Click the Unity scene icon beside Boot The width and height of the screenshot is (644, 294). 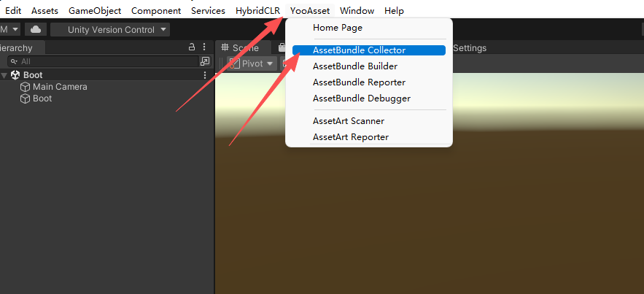(x=15, y=75)
